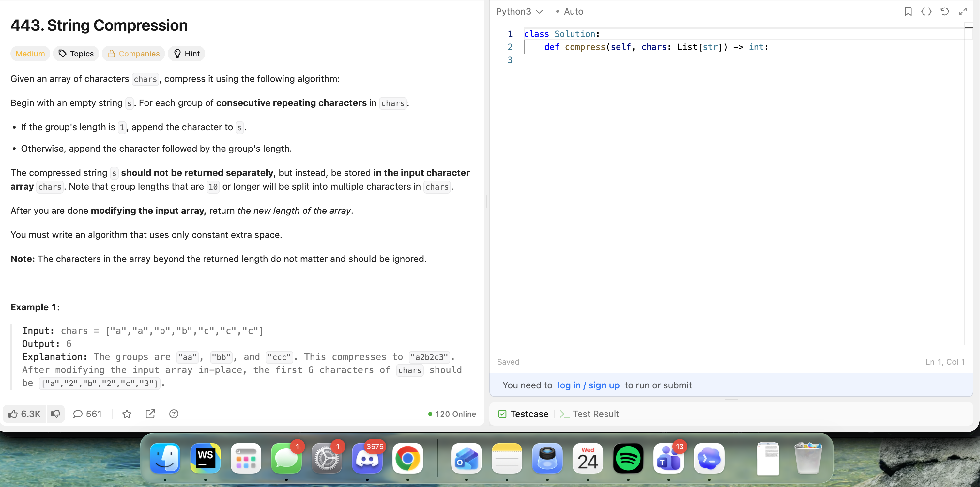Downvote the problem with thumbs down
980x487 pixels.
pos(55,414)
